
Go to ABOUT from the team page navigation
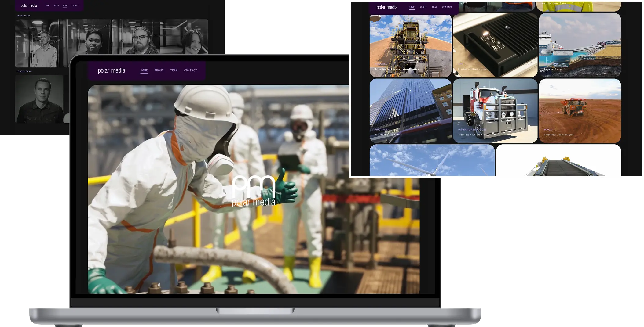(x=57, y=5)
